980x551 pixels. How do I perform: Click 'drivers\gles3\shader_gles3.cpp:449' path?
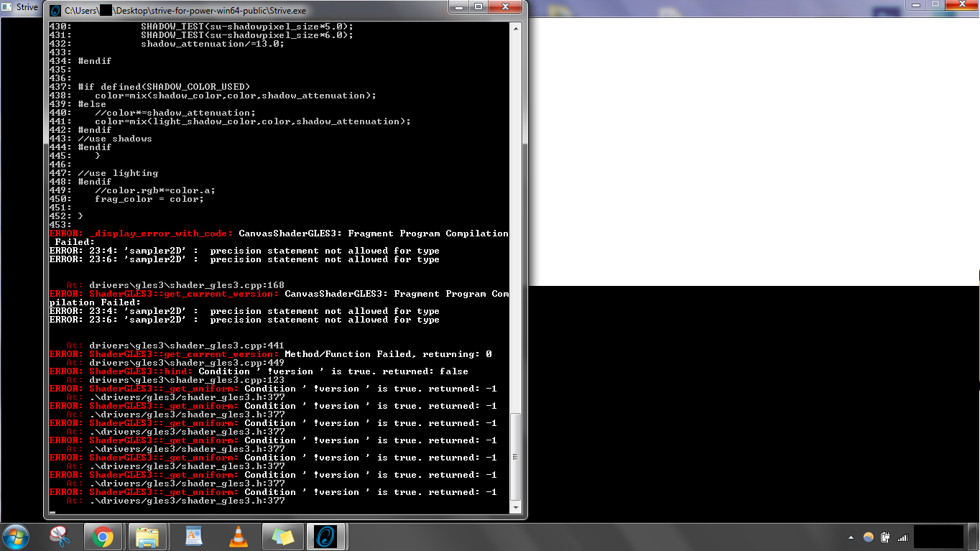point(187,363)
